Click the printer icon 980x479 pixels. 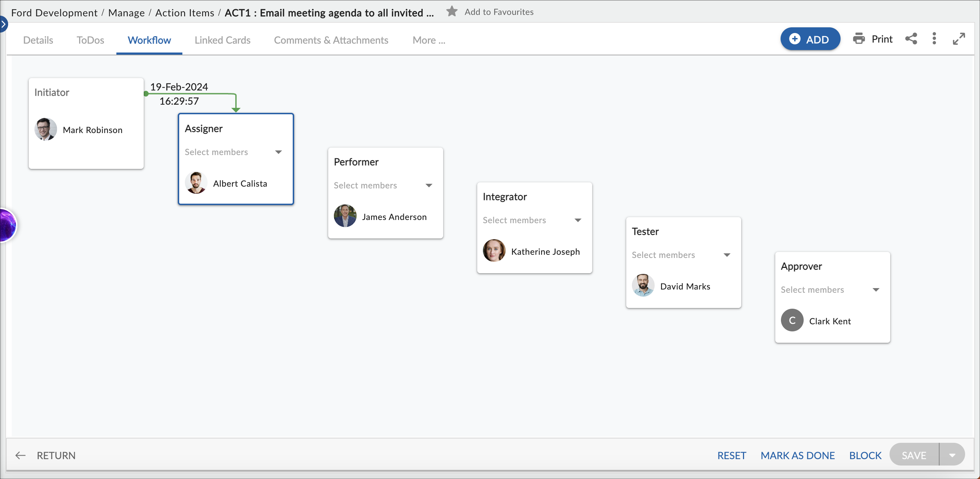click(859, 38)
